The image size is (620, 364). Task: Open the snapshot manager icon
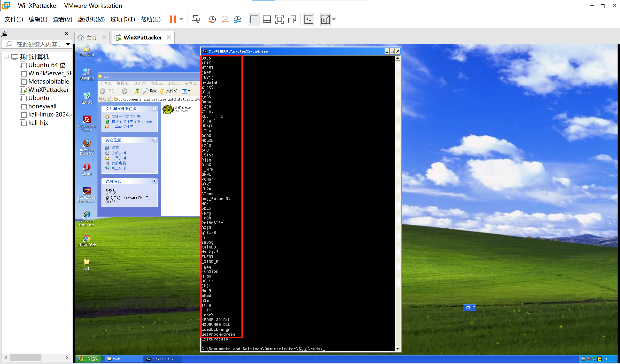click(x=238, y=19)
